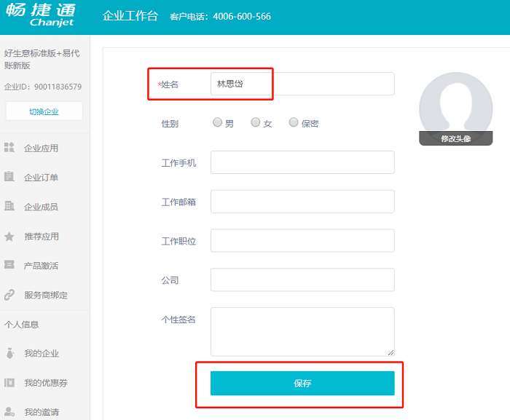This screenshot has width=510, height=420.
Task: Click the 好生意标准版+易代账新版 label
Action: click(x=42, y=59)
